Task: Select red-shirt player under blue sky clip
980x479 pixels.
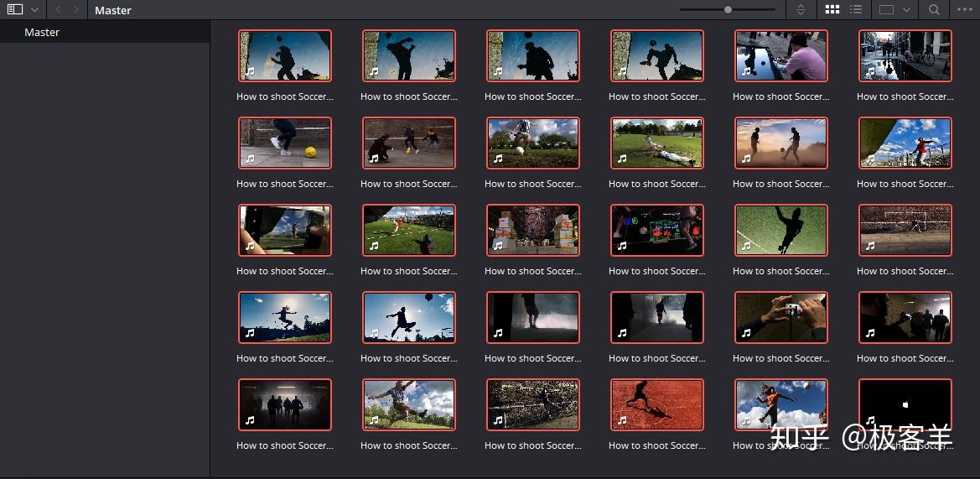Action: [905, 143]
